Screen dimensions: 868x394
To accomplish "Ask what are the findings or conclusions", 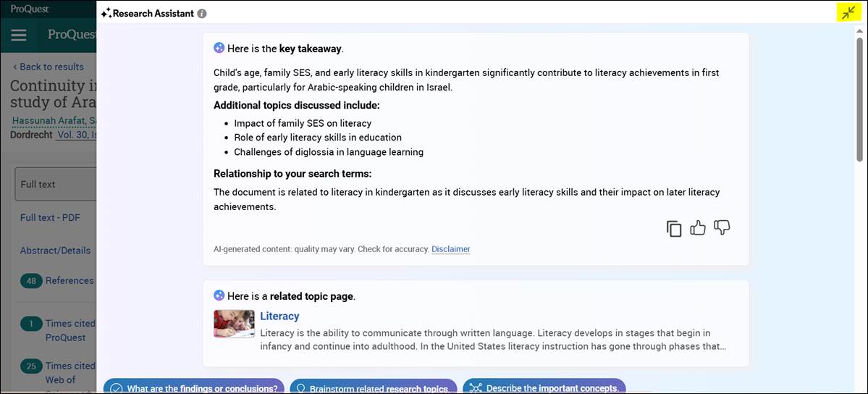I will pyautogui.click(x=194, y=387).
